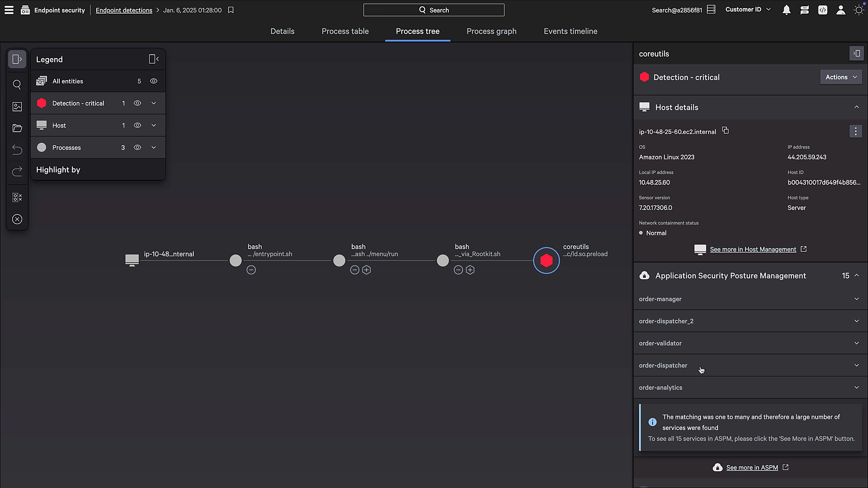The width and height of the screenshot is (868, 488).
Task: Expand Processes legend row
Action: [x=154, y=147]
